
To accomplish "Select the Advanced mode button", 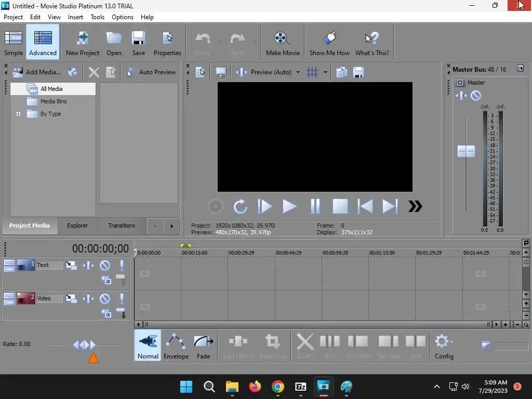I will click(43, 43).
